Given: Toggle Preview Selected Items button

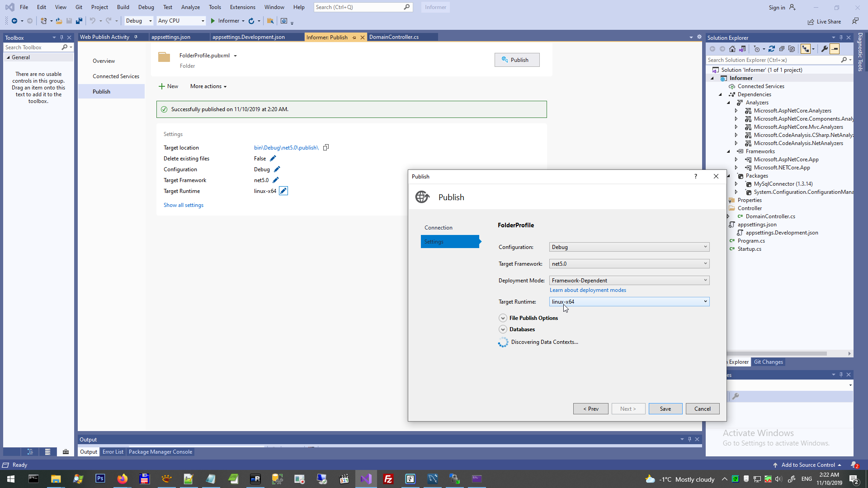Looking at the screenshot, I should (x=835, y=49).
